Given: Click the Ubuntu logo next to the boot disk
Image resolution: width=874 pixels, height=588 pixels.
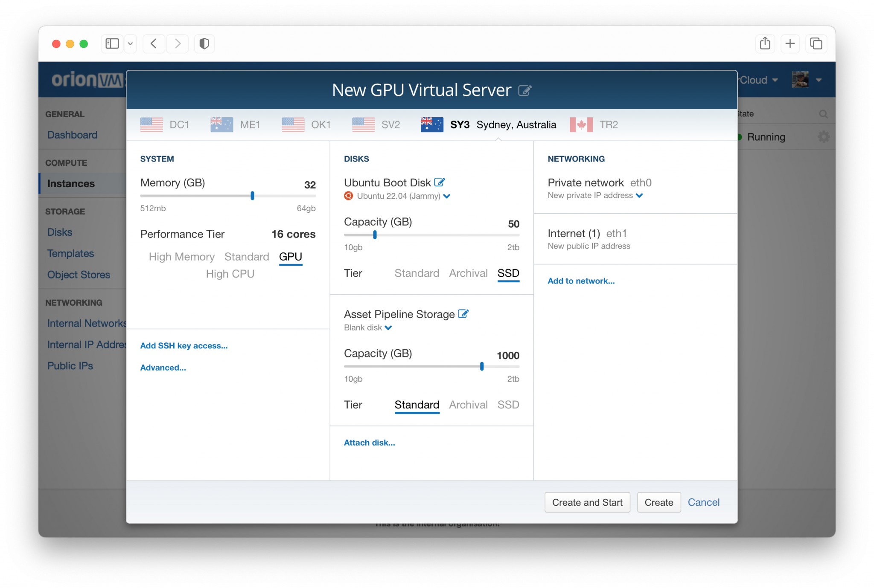Looking at the screenshot, I should [x=349, y=196].
